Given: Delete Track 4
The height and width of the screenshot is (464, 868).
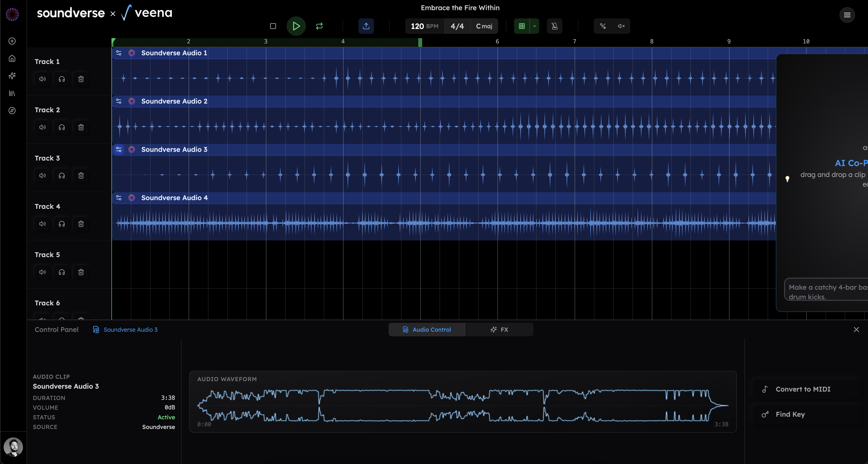Looking at the screenshot, I should 81,224.
